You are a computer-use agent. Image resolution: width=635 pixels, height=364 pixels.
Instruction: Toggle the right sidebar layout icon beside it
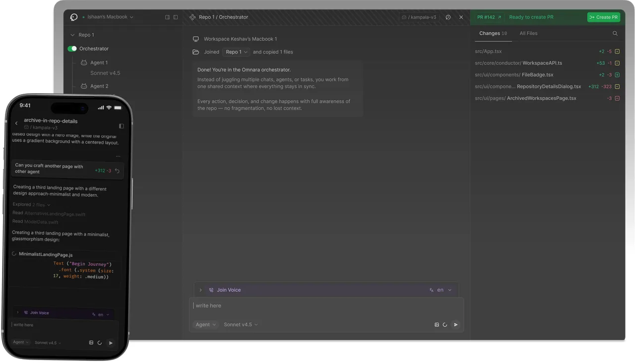coord(176,17)
